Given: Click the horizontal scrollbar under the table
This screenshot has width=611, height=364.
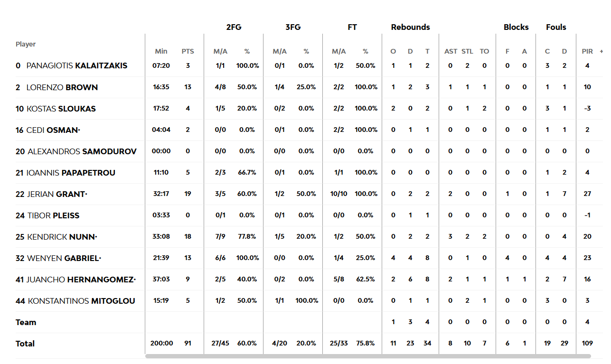Looking at the screenshot, I should [368, 356].
